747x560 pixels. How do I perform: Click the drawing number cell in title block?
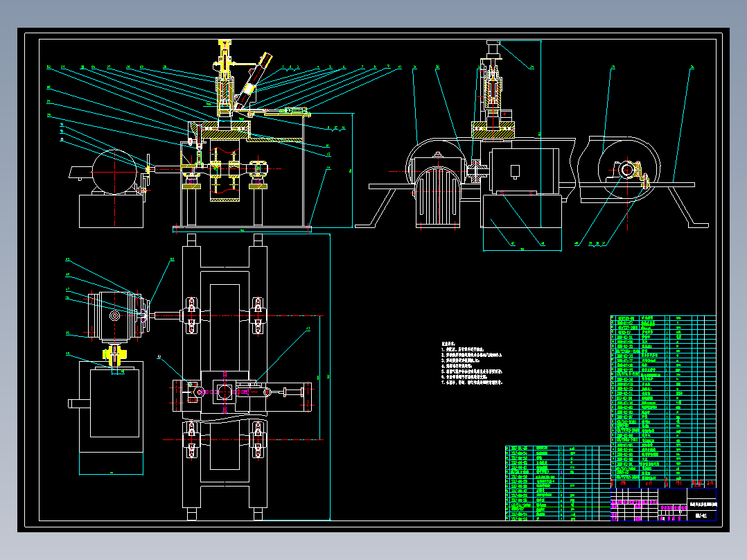pyautogui.click(x=702, y=516)
